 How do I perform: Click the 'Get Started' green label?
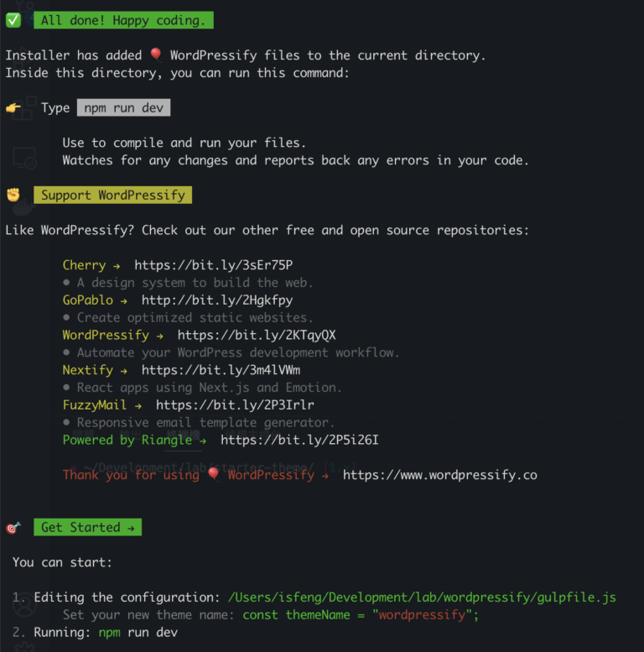(87, 528)
